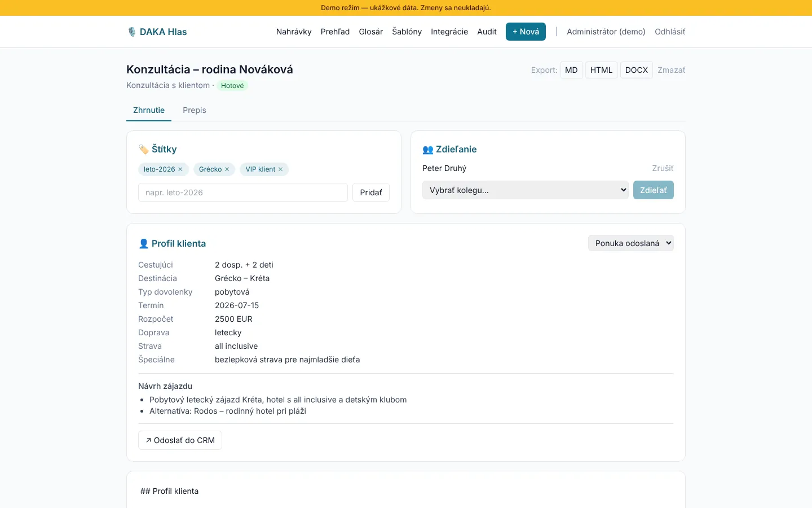Click the person icon beside Profil klienta
This screenshot has width=812, height=508.
144,244
